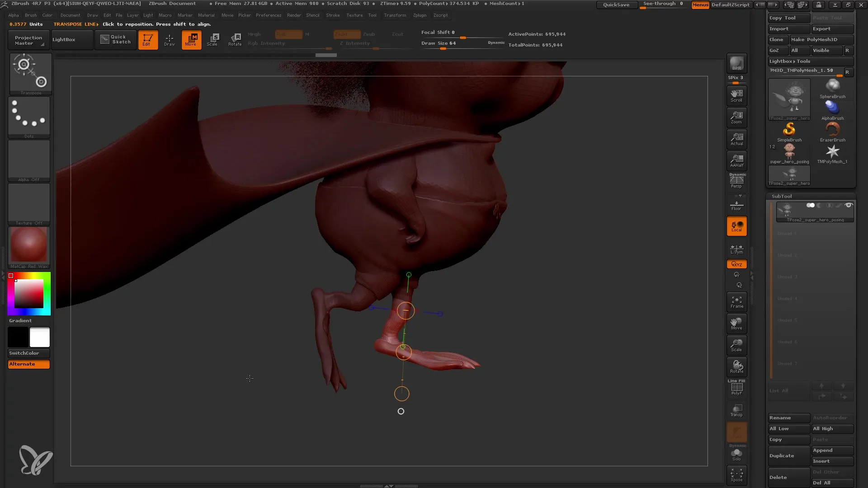Toggle Persp perspective view

point(736,182)
